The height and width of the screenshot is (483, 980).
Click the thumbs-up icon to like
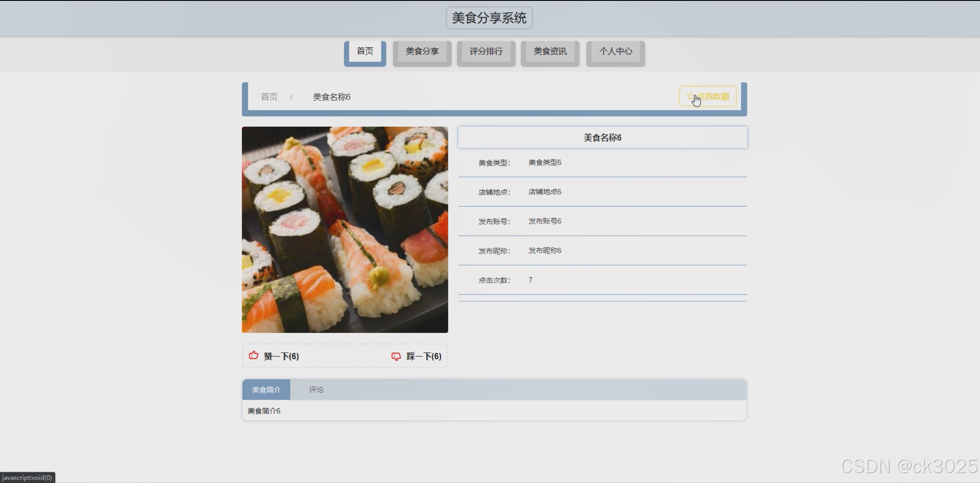click(254, 356)
